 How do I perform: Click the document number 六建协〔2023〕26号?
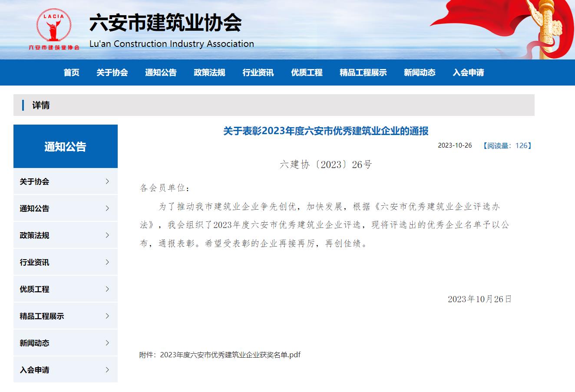[326, 165]
